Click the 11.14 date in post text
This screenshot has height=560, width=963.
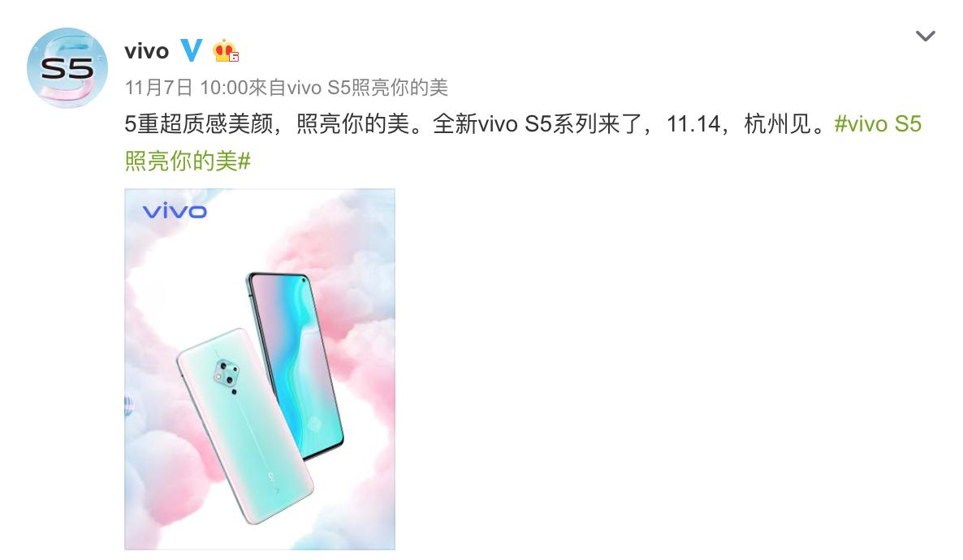pyautogui.click(x=693, y=124)
